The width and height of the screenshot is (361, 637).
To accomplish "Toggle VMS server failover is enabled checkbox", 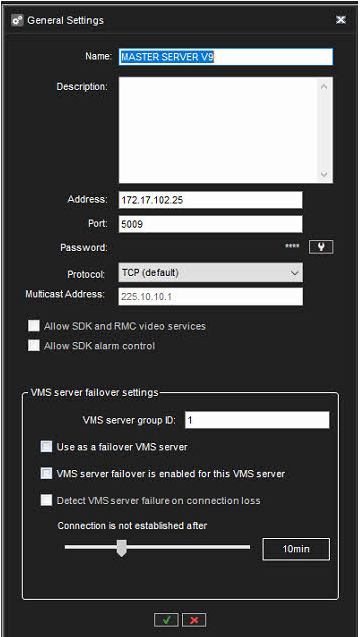I will coord(46,474).
